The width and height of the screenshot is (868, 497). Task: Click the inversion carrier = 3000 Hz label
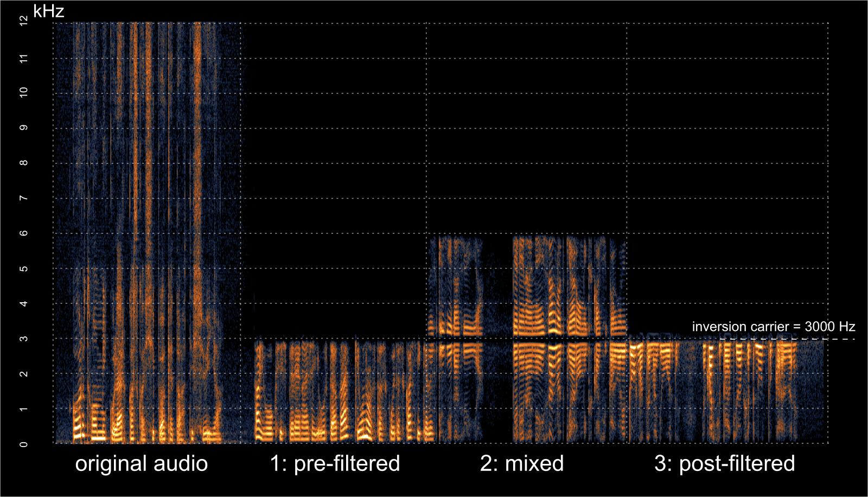[x=773, y=327]
